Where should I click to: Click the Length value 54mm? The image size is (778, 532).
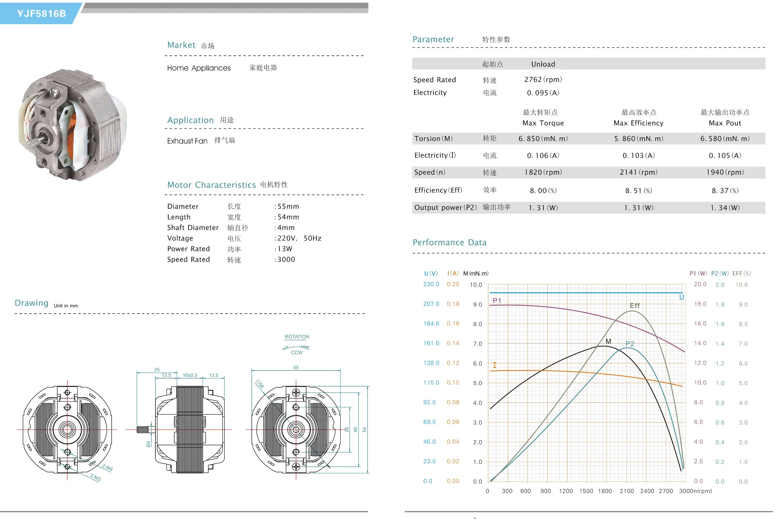288,217
